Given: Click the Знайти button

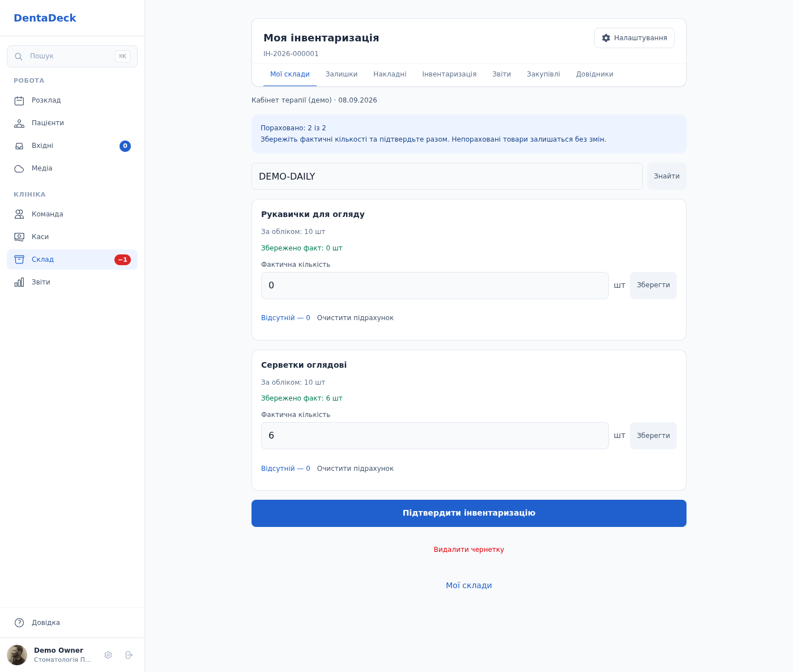Looking at the screenshot, I should (667, 176).
